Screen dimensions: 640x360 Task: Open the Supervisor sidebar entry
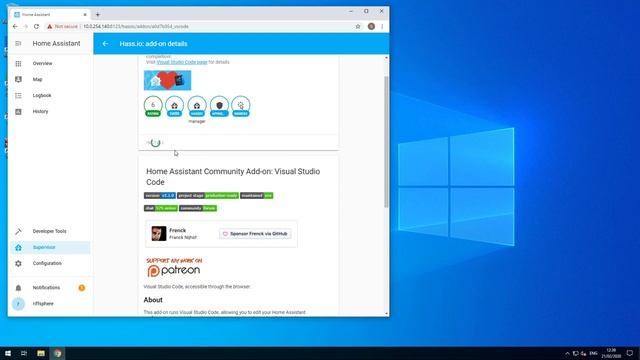tap(50, 247)
